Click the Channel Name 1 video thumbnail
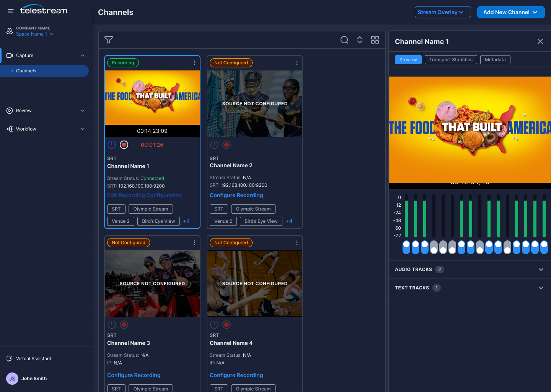This screenshot has width=551, height=392. tap(152, 98)
